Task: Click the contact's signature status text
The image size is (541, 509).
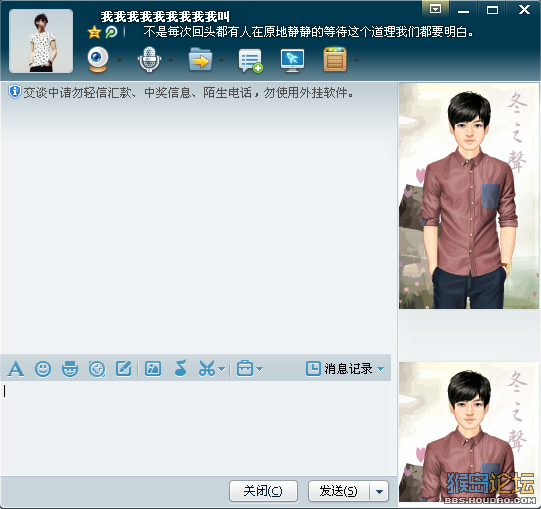Action: click(308, 32)
